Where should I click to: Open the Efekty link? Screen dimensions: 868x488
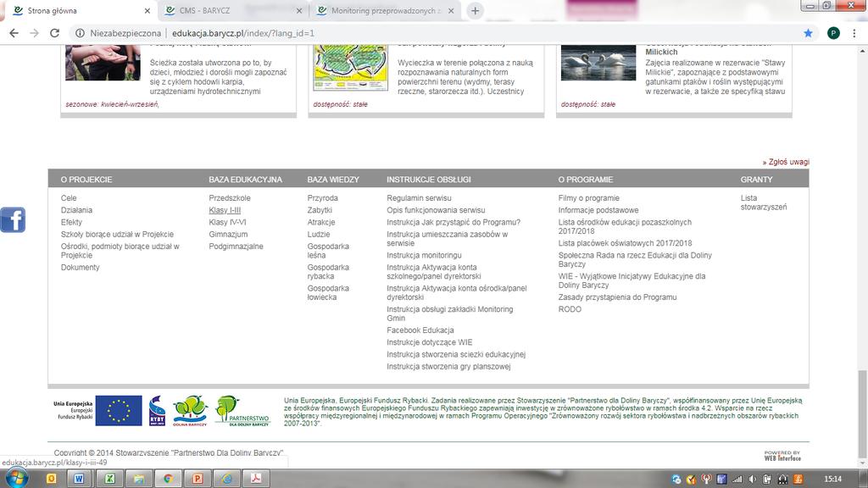[71, 223]
